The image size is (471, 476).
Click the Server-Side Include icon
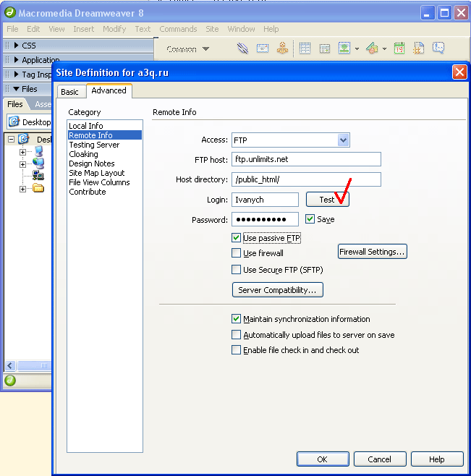418,48
